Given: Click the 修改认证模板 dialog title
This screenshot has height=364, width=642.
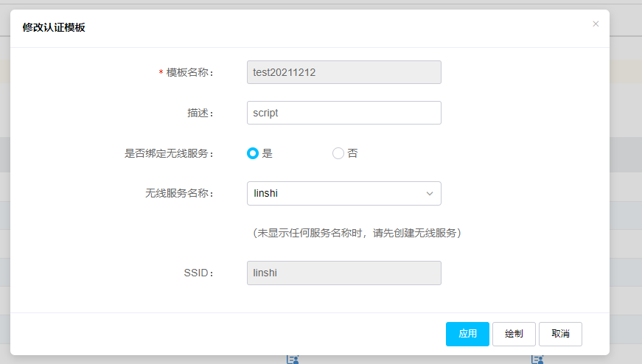Looking at the screenshot, I should 54,27.
